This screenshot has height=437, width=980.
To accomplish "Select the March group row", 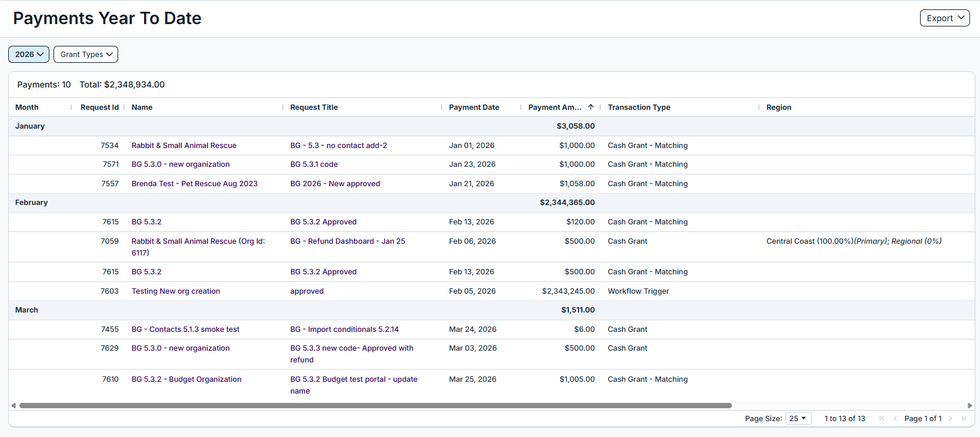I will click(x=491, y=310).
